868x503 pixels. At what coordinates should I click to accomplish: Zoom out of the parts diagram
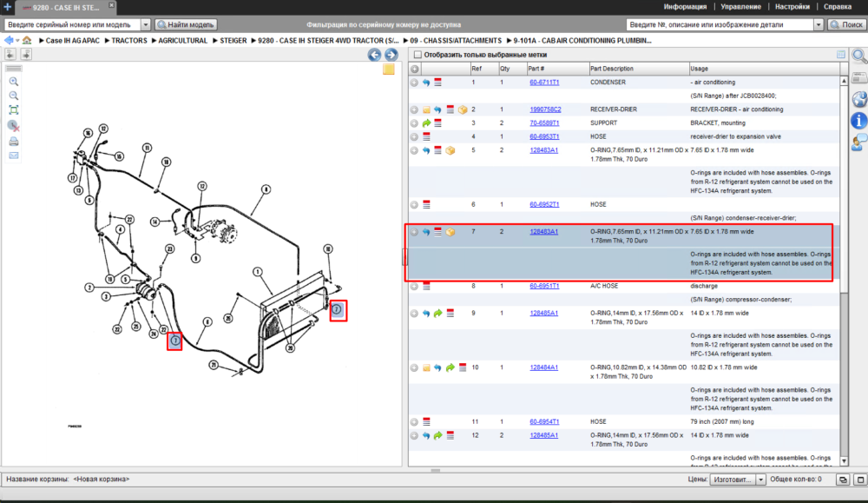pyautogui.click(x=14, y=96)
